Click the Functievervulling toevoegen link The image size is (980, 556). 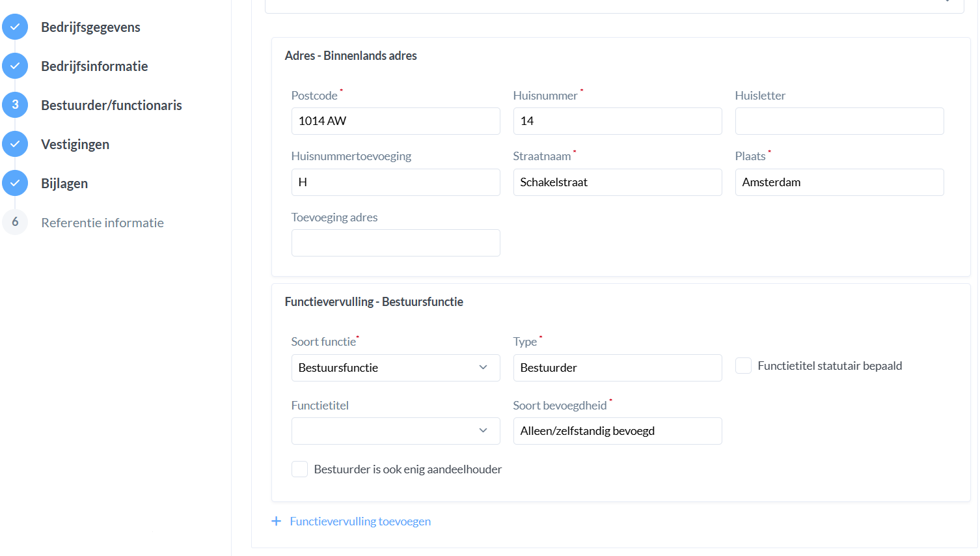(360, 521)
